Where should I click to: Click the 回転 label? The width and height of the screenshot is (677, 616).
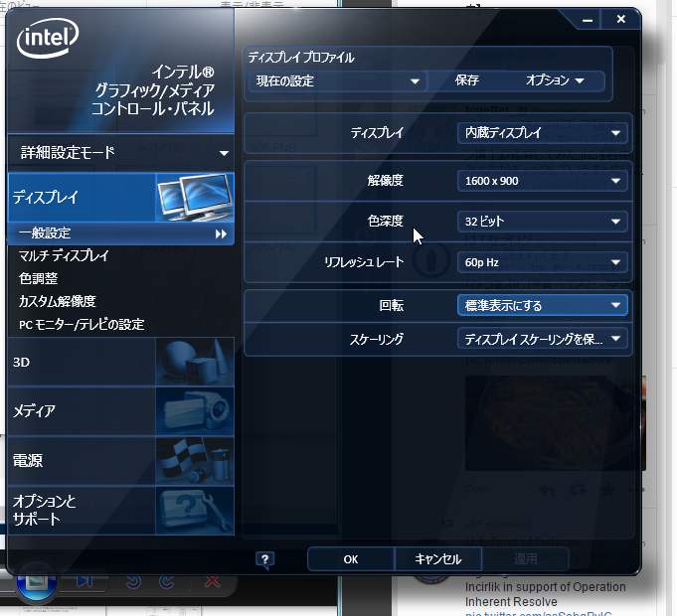391,305
